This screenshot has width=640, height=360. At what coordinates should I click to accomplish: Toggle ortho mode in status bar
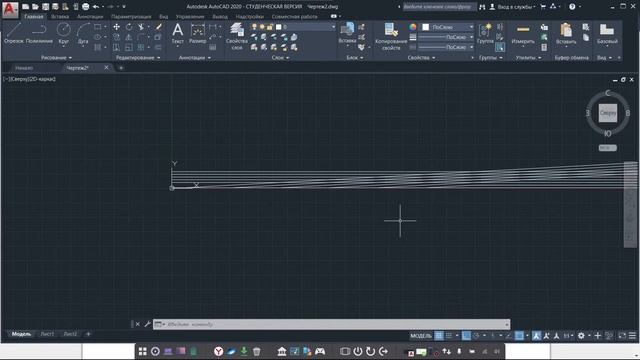(x=466, y=336)
